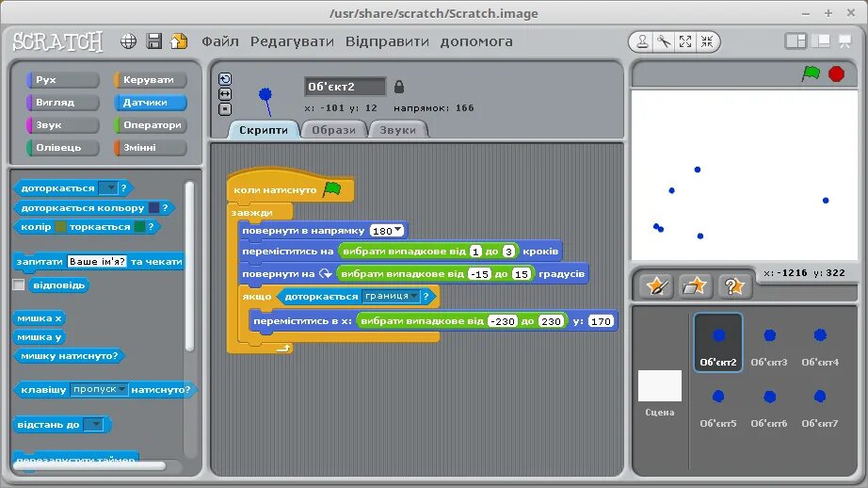Switch to the Образи tab
Image resolution: width=868 pixels, height=488 pixels.
point(333,130)
